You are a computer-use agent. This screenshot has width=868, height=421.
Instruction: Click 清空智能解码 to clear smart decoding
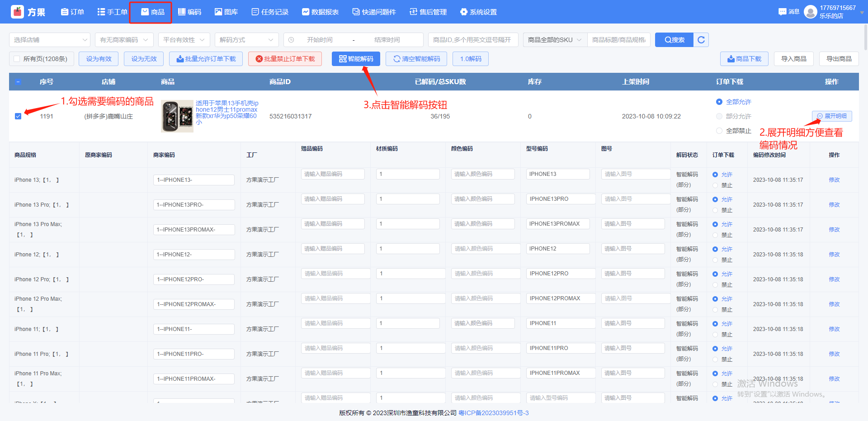click(416, 59)
